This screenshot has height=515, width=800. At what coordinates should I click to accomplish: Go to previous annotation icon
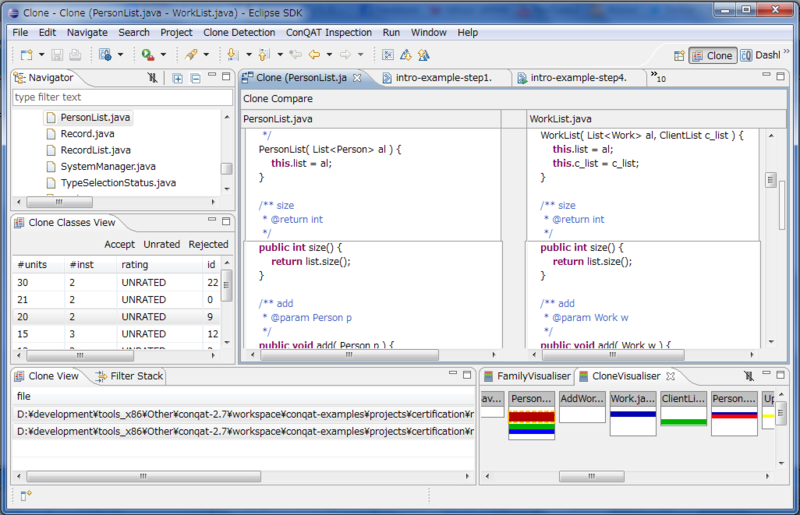pyautogui.click(x=264, y=55)
